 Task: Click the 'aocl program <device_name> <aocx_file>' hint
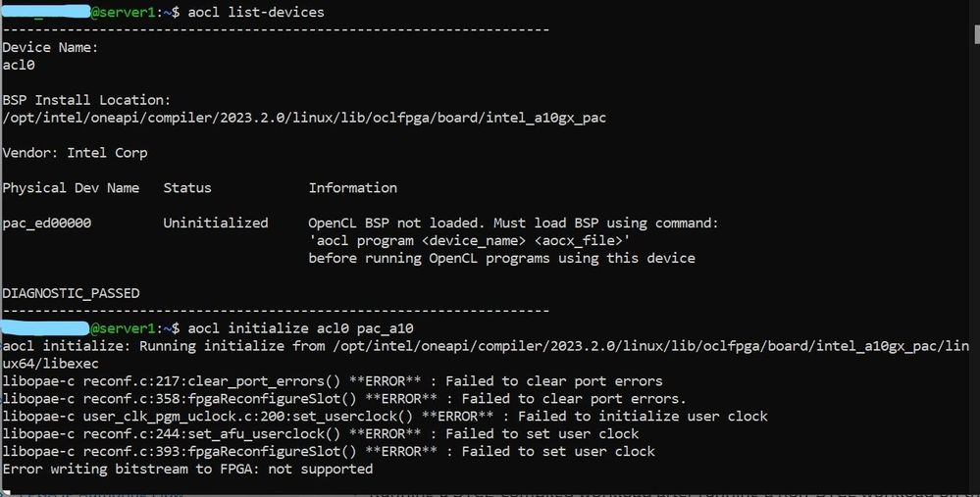[x=469, y=240]
